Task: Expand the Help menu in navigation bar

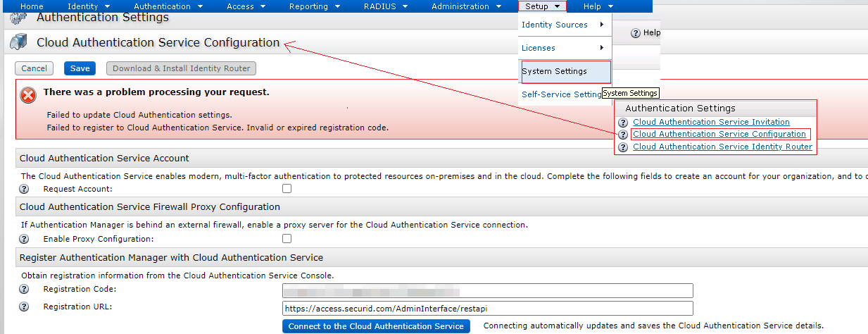Action: 598,6
